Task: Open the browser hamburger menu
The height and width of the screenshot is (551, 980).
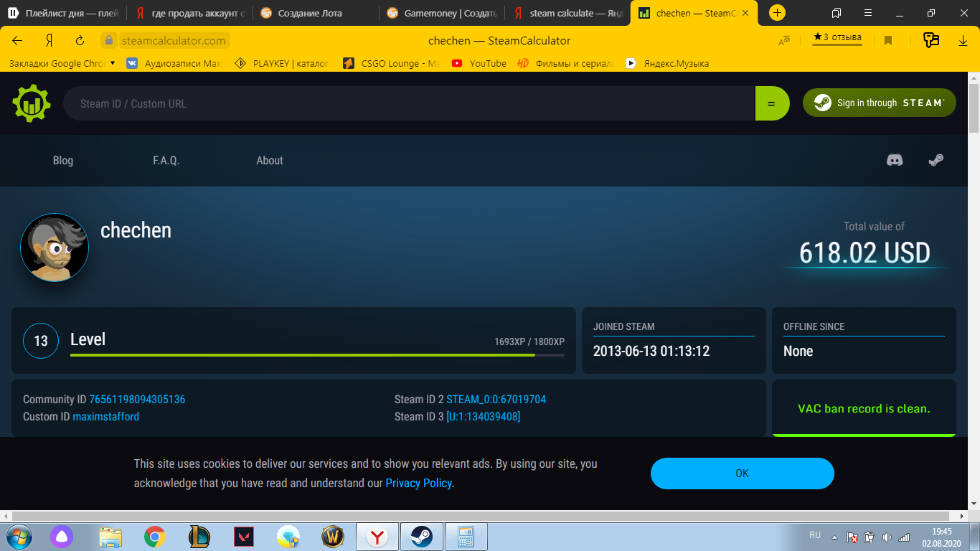Action: click(869, 13)
